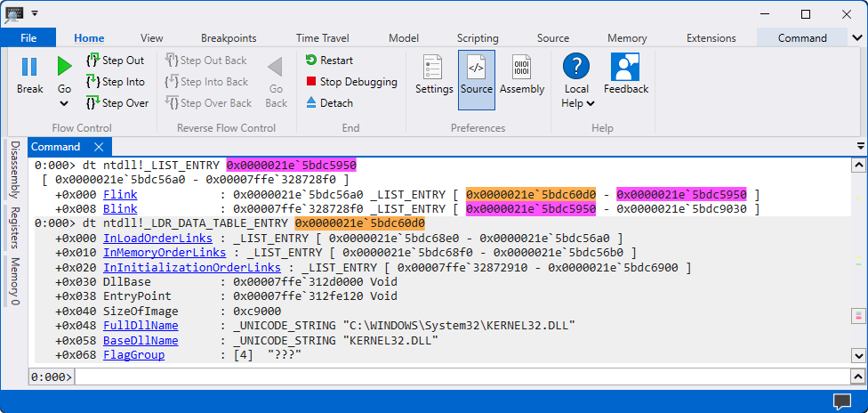
Task: Expand the Go dropdown arrow
Action: (x=64, y=103)
